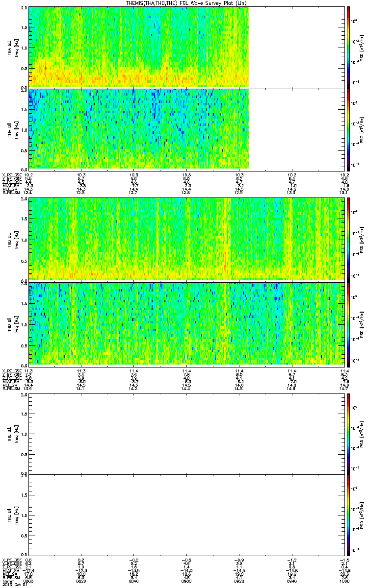Click the 0840 time tick label

(x=134, y=582)
